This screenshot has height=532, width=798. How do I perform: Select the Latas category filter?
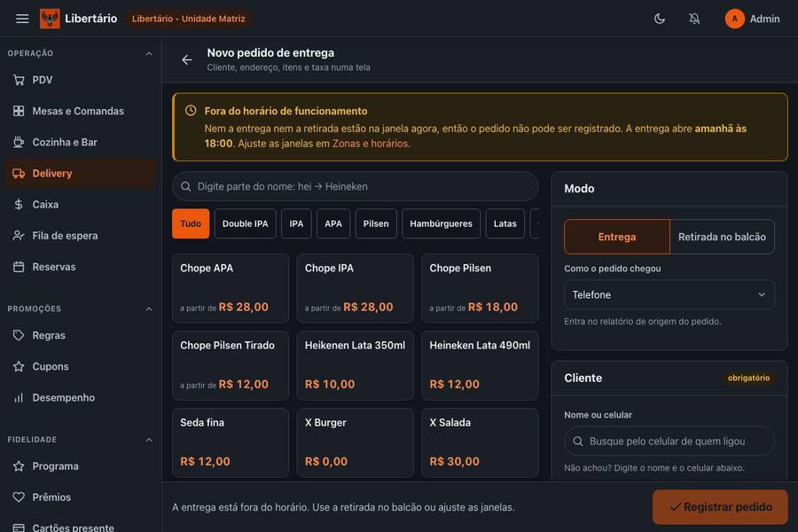[505, 223]
